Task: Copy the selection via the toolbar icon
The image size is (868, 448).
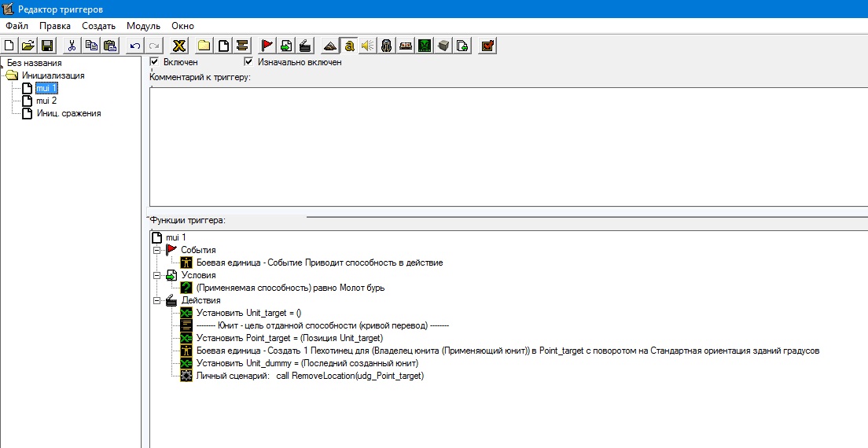Action: (91, 46)
